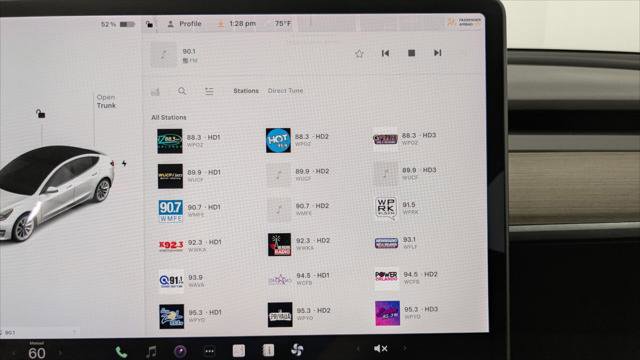The width and height of the screenshot is (640, 360).
Task: Unmute audio with the speaker icon
Action: click(380, 348)
